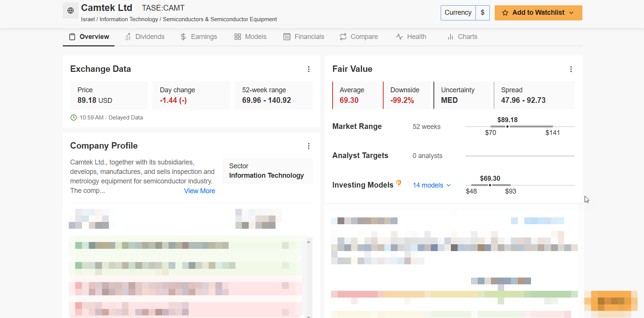
Task: Open the Company Profile options menu
Action: (x=309, y=146)
